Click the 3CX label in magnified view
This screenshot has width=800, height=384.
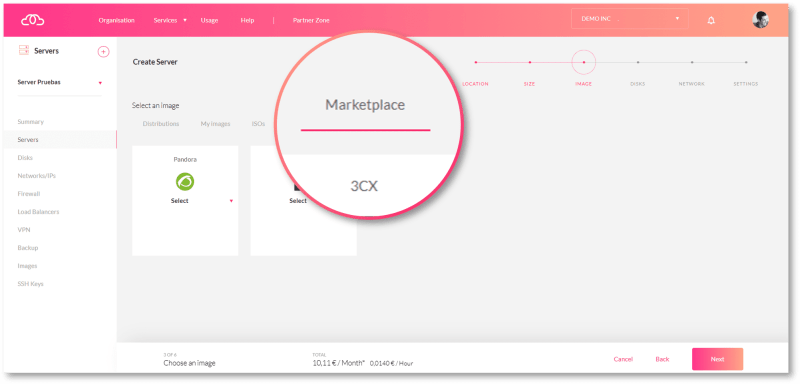(364, 187)
